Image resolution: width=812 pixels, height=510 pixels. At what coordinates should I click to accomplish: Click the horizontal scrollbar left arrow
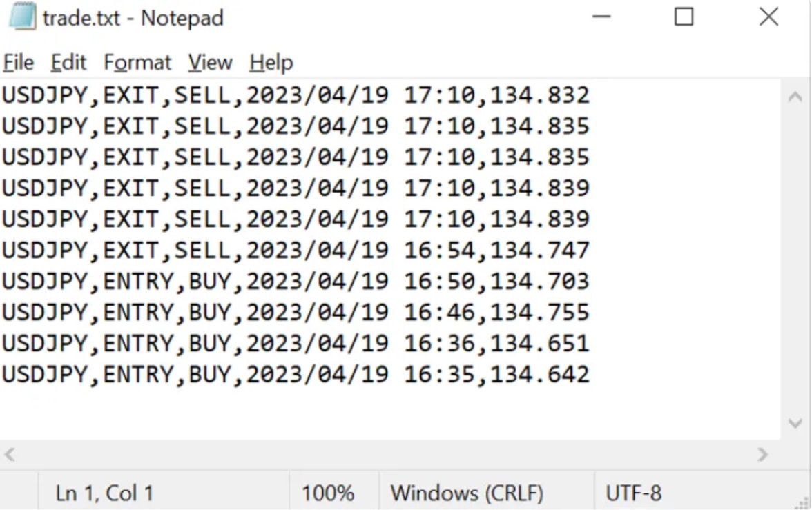coord(10,455)
